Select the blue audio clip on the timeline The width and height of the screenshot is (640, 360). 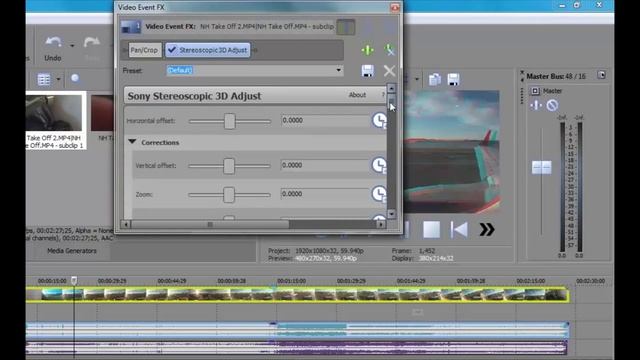(x=298, y=330)
